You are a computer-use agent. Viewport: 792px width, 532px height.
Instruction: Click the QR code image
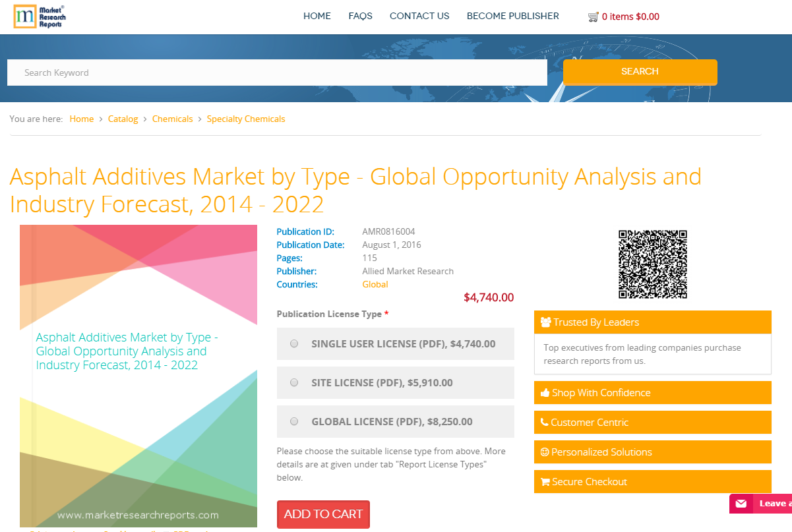click(652, 264)
